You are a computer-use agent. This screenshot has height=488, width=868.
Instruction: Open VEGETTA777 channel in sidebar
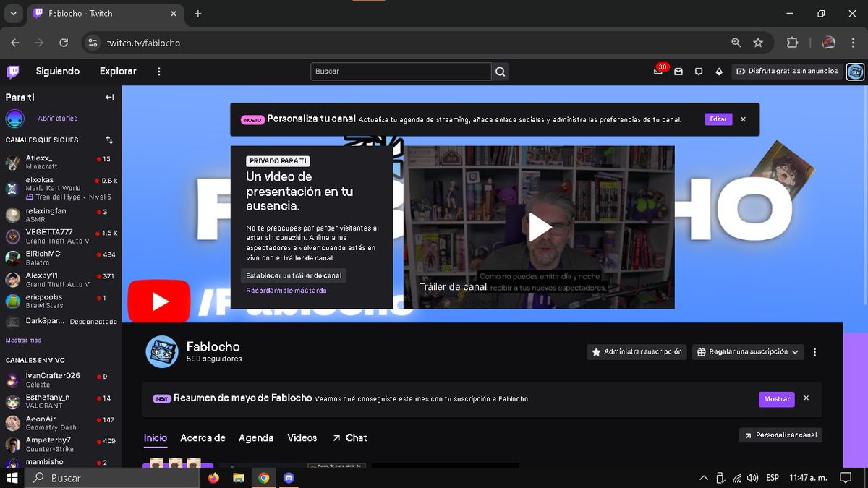[x=61, y=236]
